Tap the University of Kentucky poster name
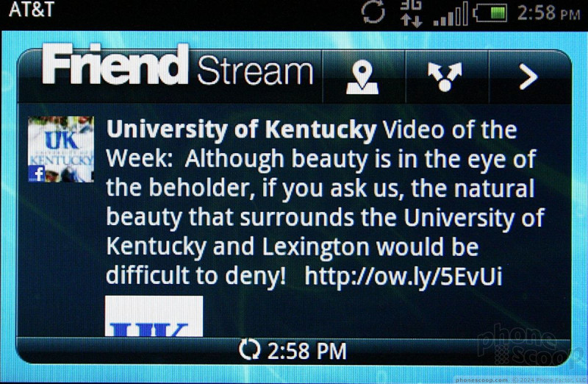The width and height of the screenshot is (588, 384). click(x=241, y=130)
